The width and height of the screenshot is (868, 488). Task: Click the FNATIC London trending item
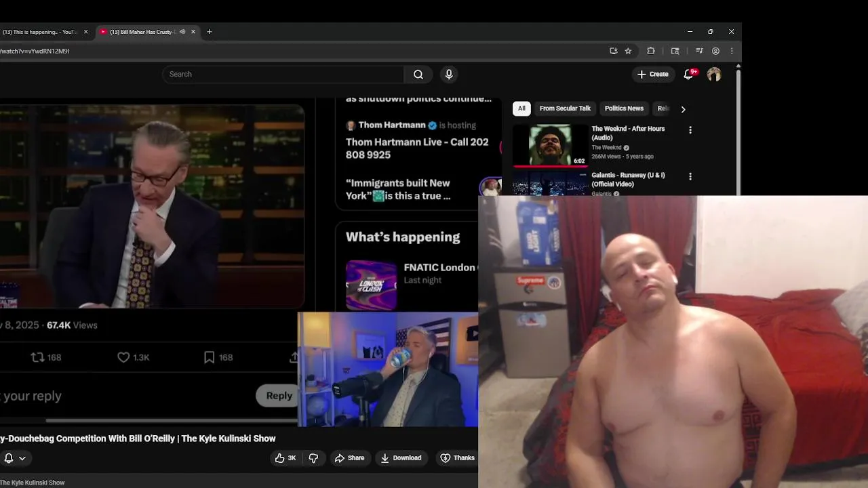(439, 273)
